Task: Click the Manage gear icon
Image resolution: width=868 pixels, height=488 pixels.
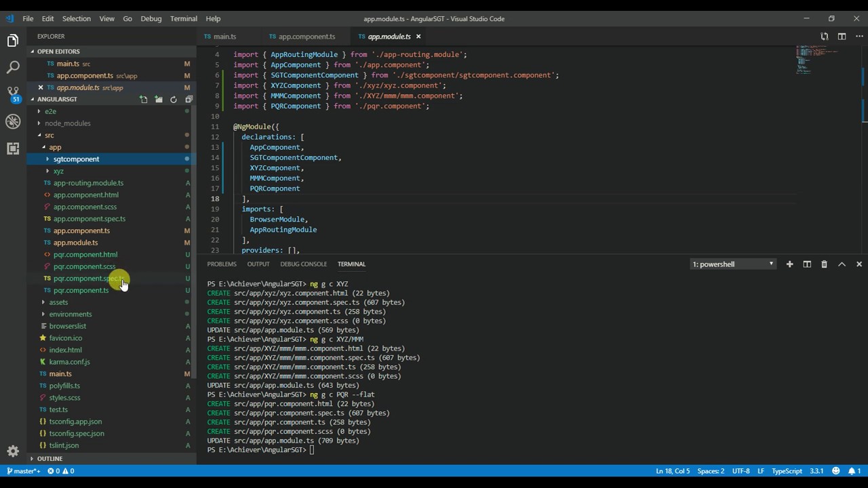Action: [x=13, y=451]
